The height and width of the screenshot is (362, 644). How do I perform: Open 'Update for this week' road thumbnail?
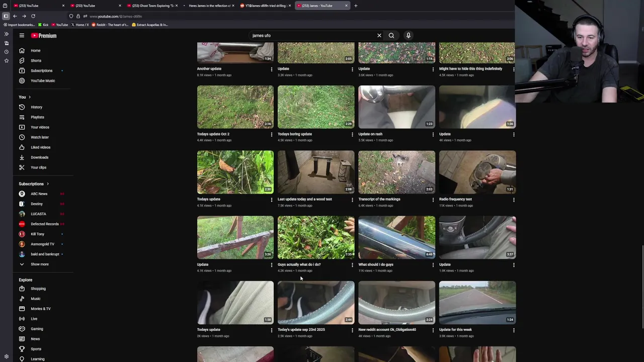[x=477, y=303]
